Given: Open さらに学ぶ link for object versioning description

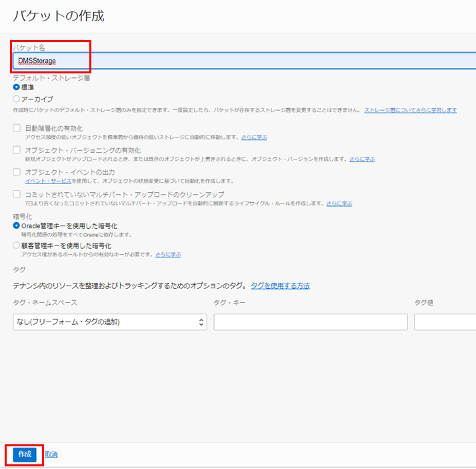Looking at the screenshot, I should point(361,159).
